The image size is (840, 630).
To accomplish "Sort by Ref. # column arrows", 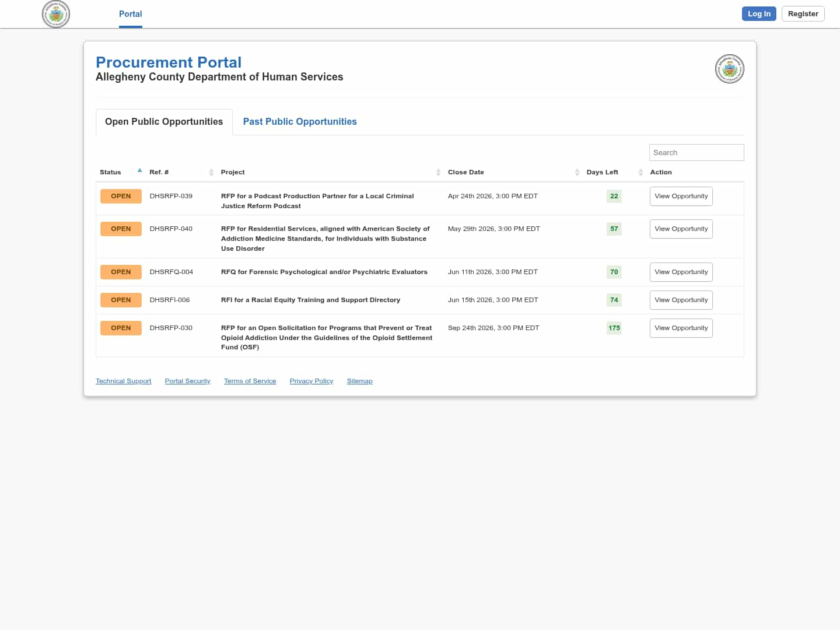I will click(x=211, y=172).
